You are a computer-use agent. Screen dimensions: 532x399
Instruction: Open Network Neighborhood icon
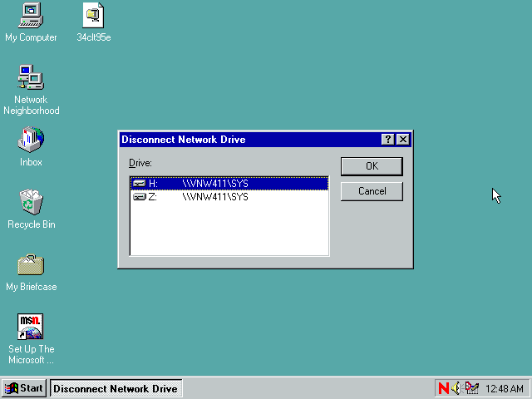click(31, 78)
